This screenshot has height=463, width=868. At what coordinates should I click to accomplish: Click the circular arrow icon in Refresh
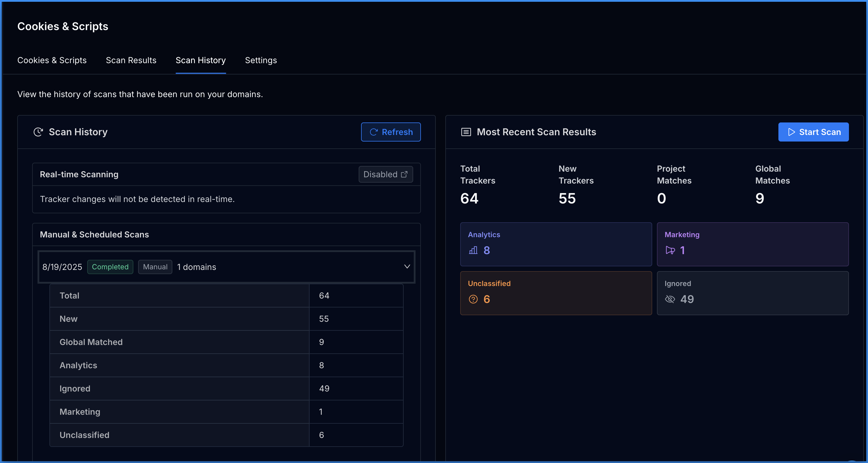tap(373, 132)
